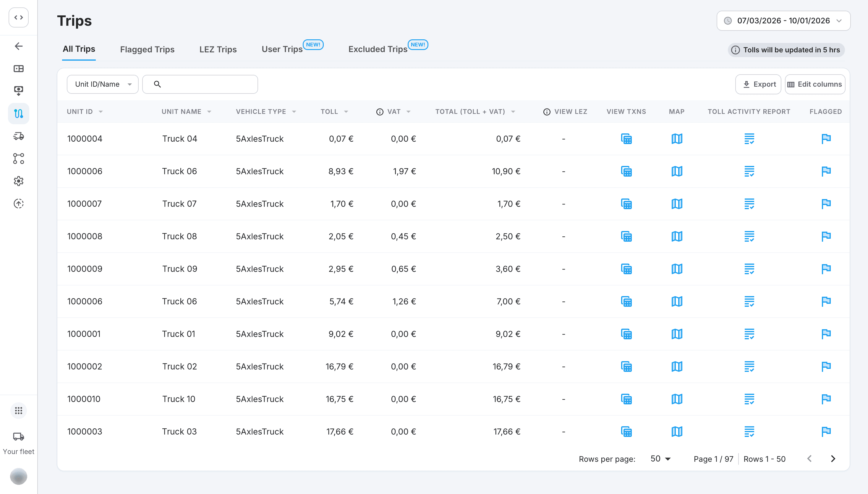Open toll activity report for Truck 08

749,236
